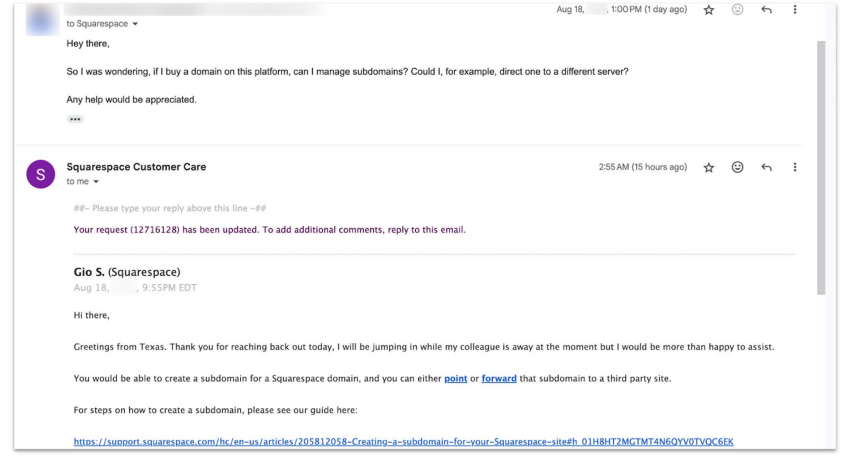Open the "forward" hyperlink
The width and height of the screenshot is (850, 456).
point(499,378)
